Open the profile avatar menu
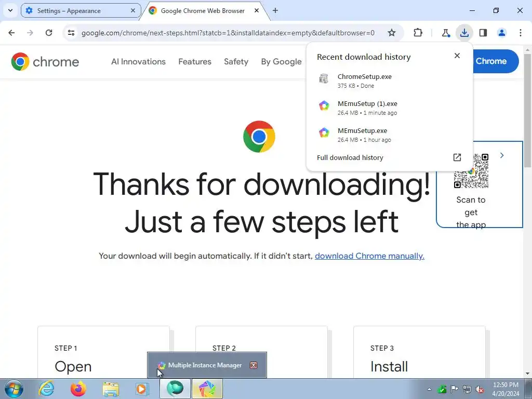 click(502, 33)
